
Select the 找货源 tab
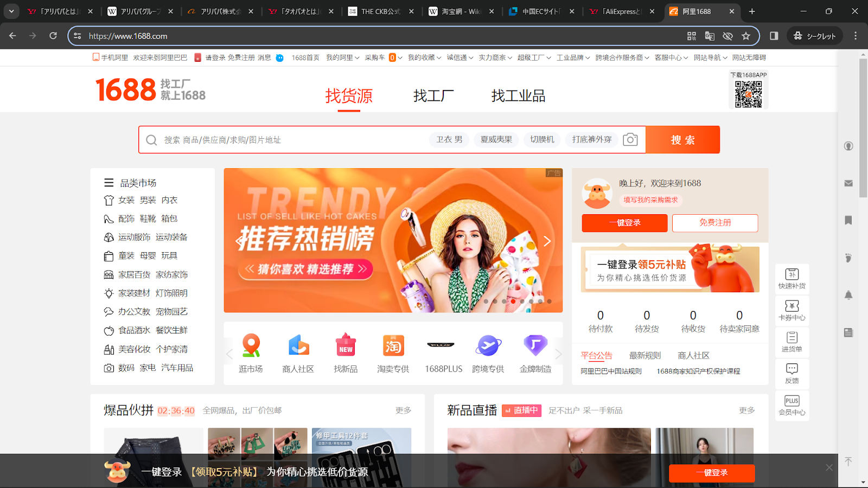click(349, 96)
